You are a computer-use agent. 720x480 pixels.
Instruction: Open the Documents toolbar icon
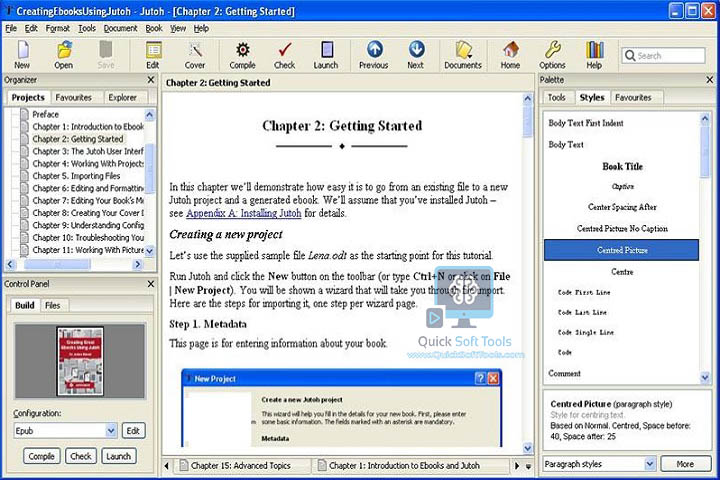[x=463, y=55]
